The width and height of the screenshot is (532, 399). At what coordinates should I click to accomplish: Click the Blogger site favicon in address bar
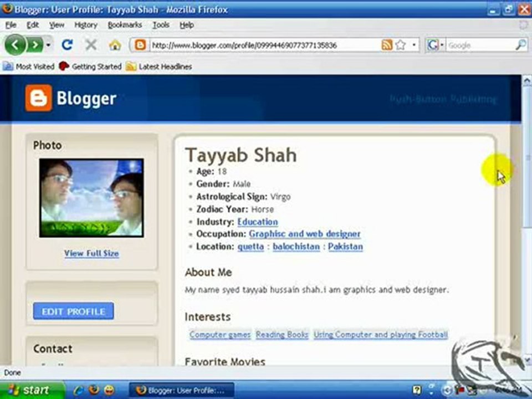[x=140, y=45]
